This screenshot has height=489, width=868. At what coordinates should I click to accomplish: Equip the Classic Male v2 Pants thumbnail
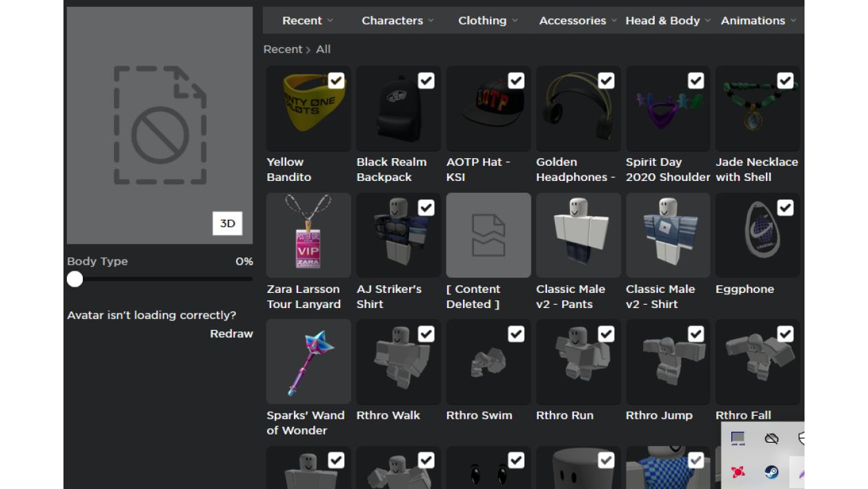tap(578, 235)
